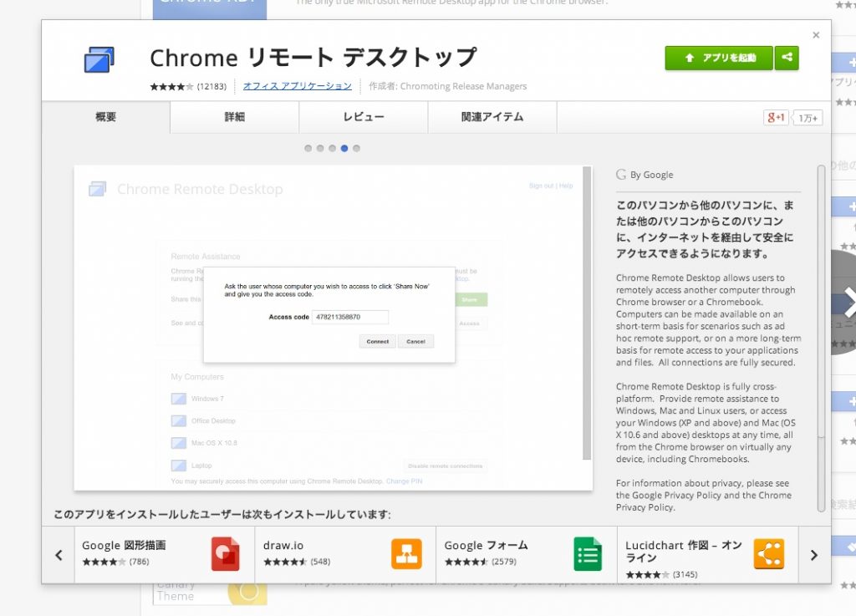Switch to the 詳細 tab
This screenshot has width=856, height=616.
point(235,117)
